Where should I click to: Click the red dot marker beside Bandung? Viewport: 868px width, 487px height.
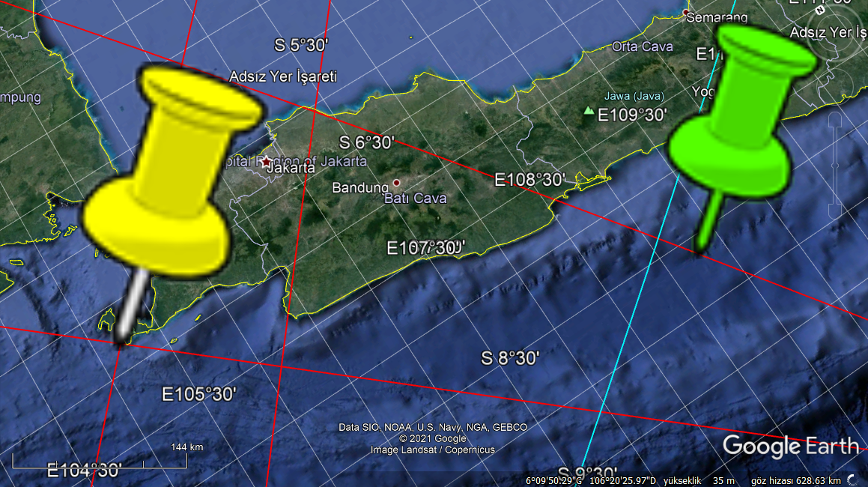pyautogui.click(x=396, y=183)
